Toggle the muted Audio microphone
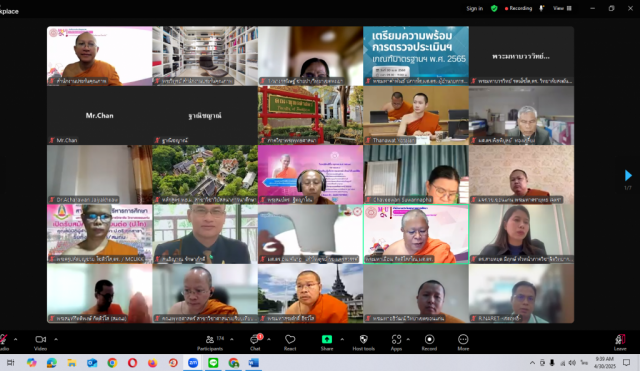 point(4,342)
